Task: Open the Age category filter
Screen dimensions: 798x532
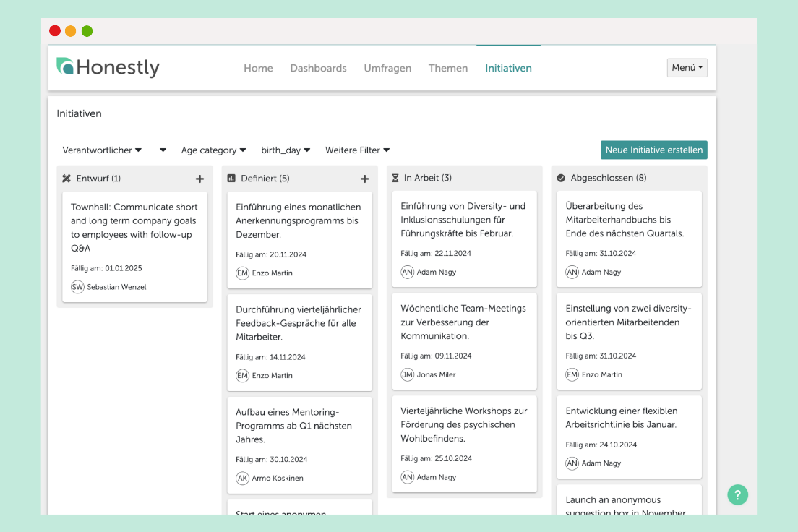Action: click(213, 150)
